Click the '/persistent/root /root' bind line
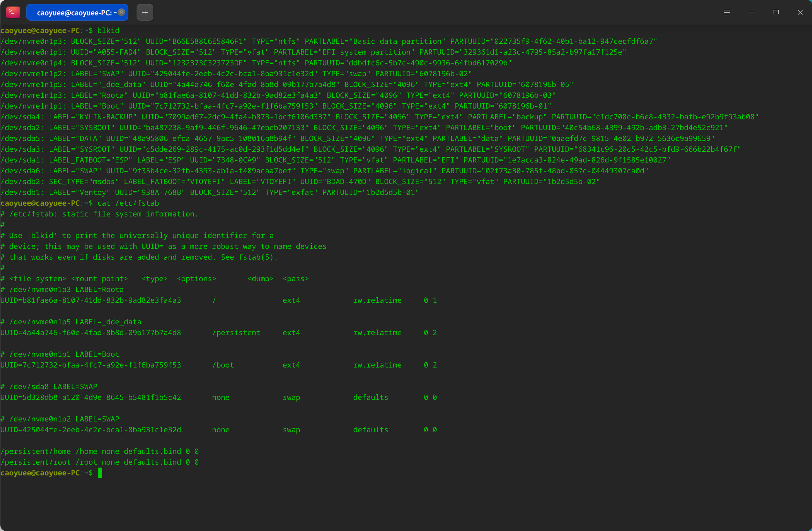 point(100,462)
